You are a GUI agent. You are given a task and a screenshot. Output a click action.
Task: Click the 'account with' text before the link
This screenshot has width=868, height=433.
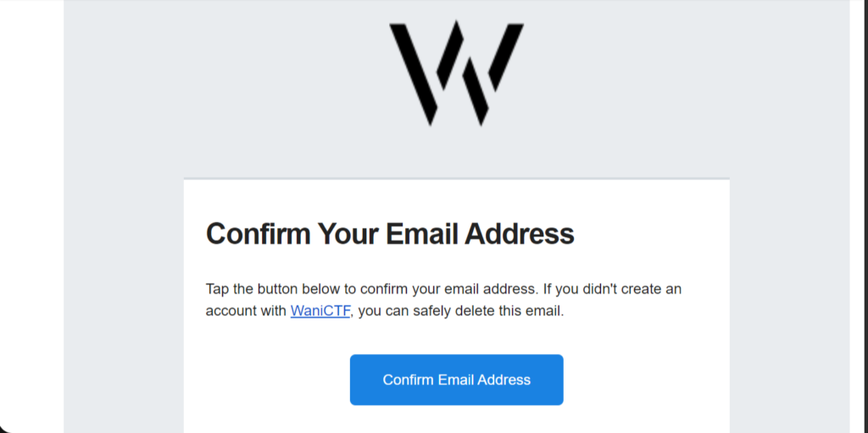coord(246,311)
